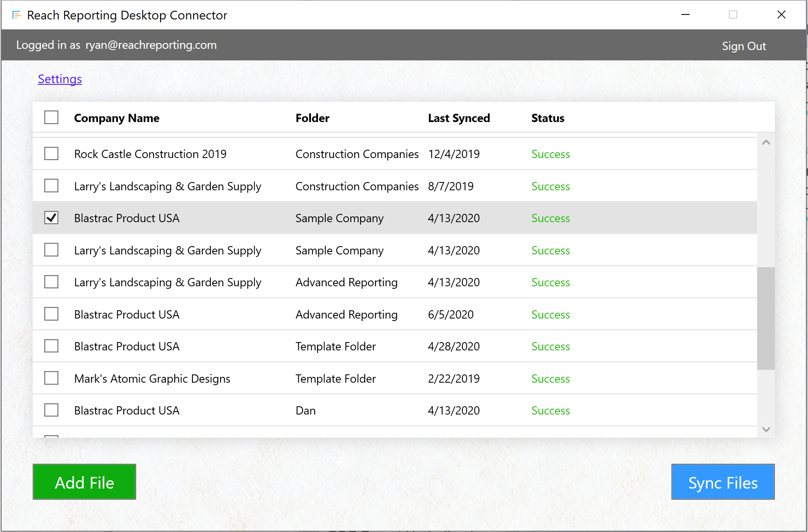Click Success status for Rock Castle Construction 2019

tap(551, 154)
